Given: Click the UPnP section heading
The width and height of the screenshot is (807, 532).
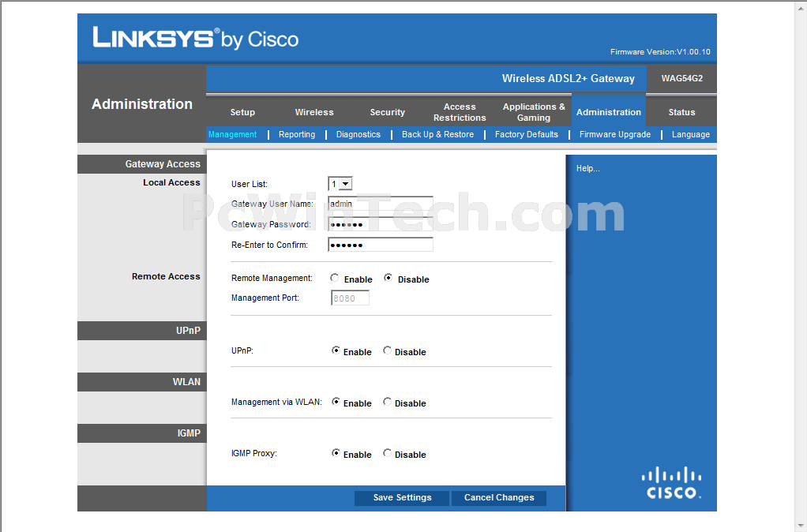Looking at the screenshot, I should point(188,330).
